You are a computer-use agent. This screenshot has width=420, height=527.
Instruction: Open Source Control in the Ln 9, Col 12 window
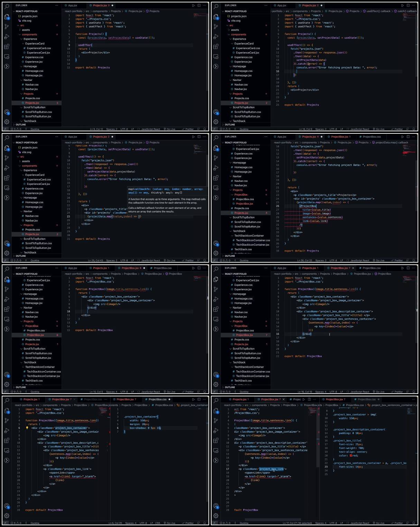click(x=7, y=26)
